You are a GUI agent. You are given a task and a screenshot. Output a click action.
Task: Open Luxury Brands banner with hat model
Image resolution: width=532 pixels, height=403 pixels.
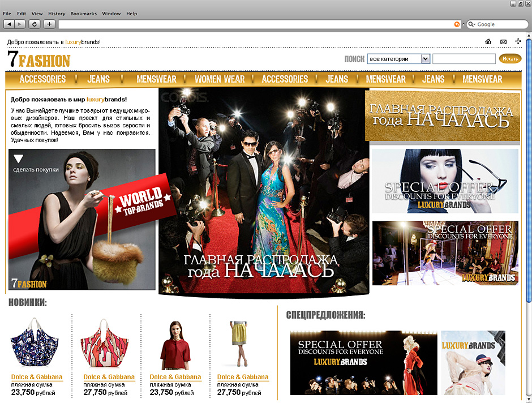473,363
